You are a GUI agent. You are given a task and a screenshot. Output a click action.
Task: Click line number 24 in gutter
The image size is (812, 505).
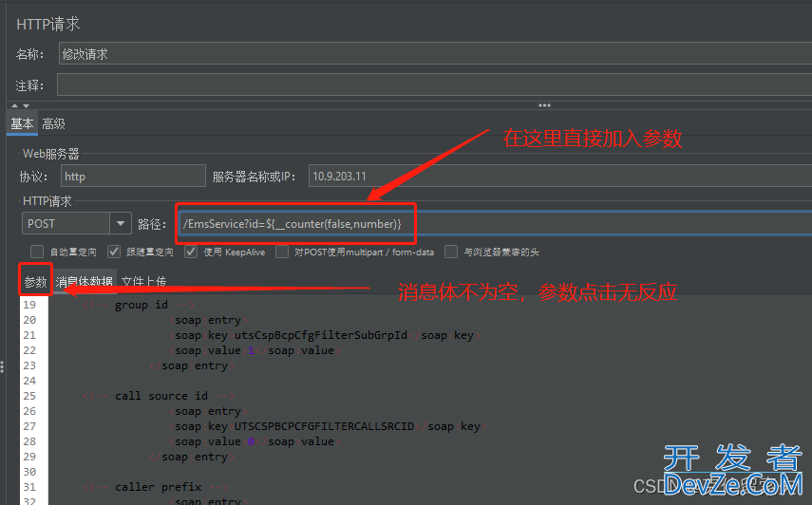pos(29,381)
